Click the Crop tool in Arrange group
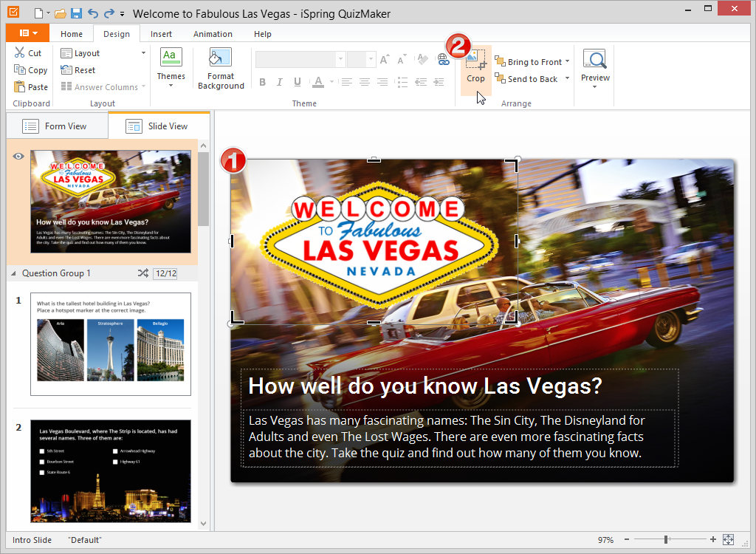 (x=475, y=67)
